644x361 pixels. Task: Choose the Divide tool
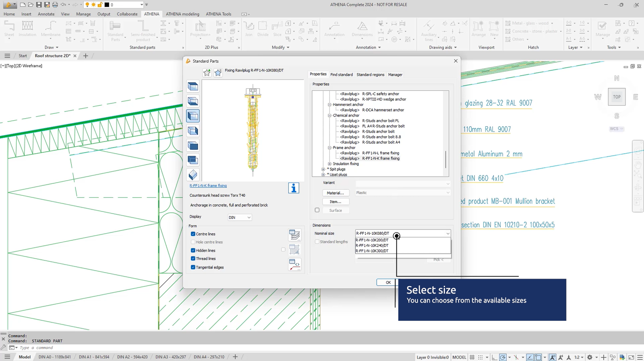click(x=263, y=28)
